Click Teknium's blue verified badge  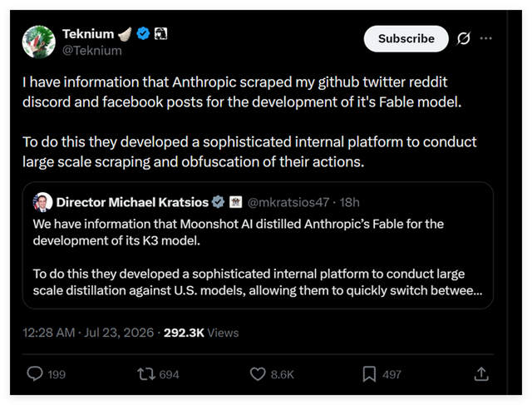pos(143,33)
